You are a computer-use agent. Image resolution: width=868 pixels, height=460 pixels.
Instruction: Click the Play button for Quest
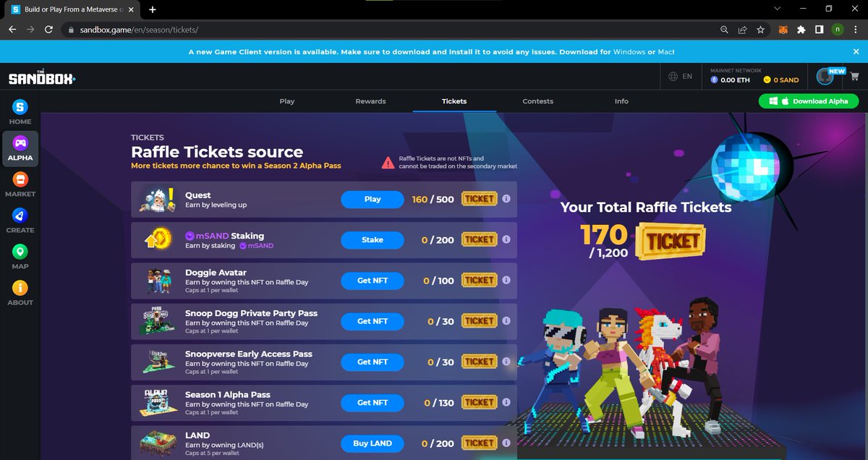coord(373,199)
